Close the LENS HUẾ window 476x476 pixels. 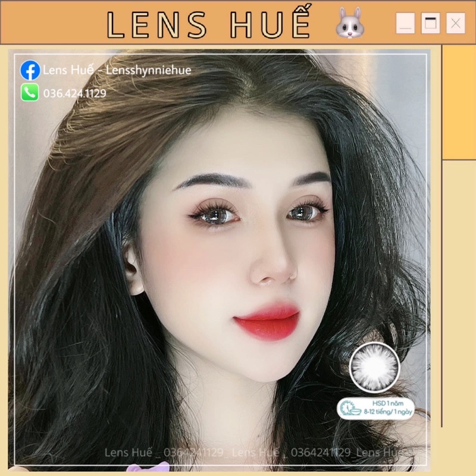pos(455,23)
